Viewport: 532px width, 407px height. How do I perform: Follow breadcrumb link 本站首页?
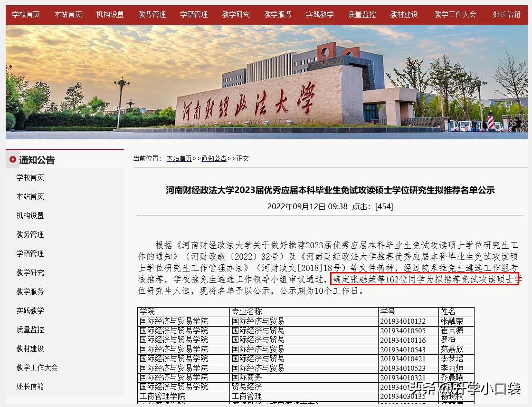179,159
